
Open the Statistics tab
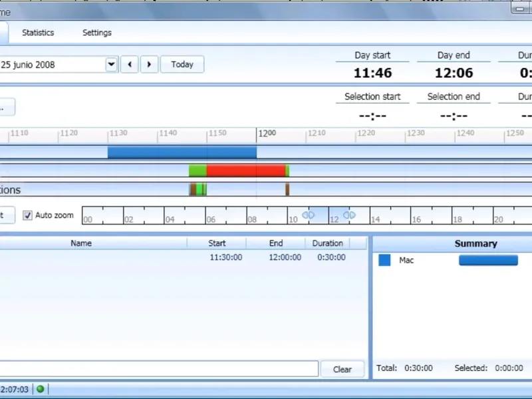[38, 33]
